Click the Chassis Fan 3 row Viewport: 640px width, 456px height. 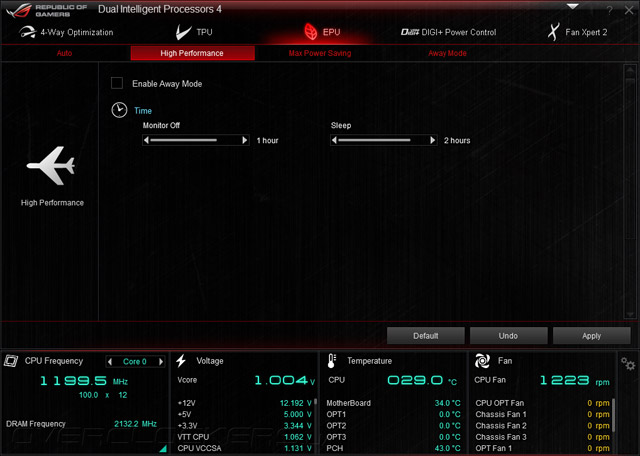point(542,437)
